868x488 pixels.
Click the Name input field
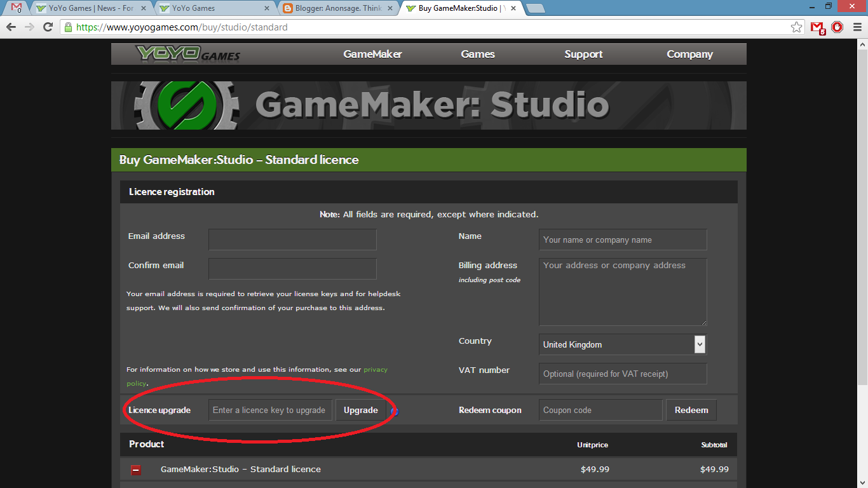(x=623, y=240)
